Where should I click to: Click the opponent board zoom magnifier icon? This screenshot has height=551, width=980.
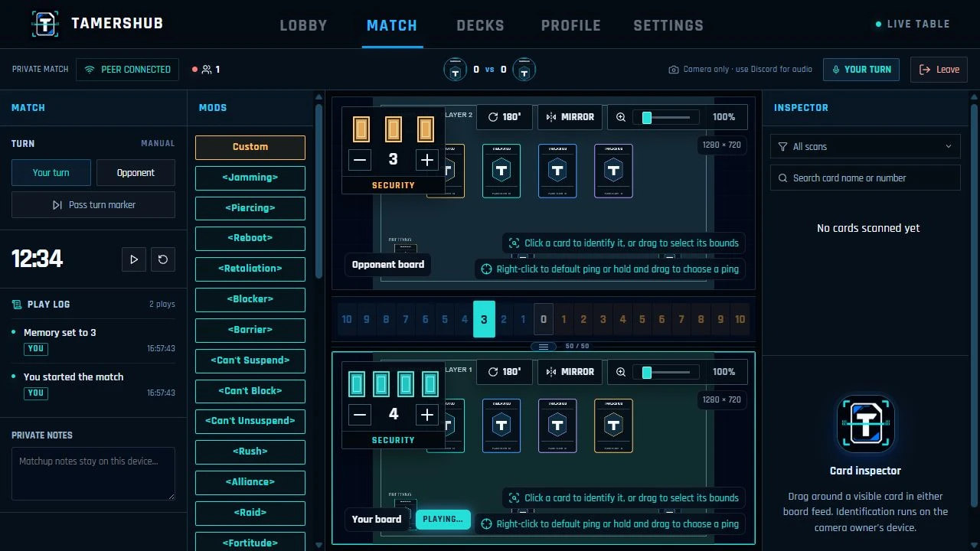point(621,117)
